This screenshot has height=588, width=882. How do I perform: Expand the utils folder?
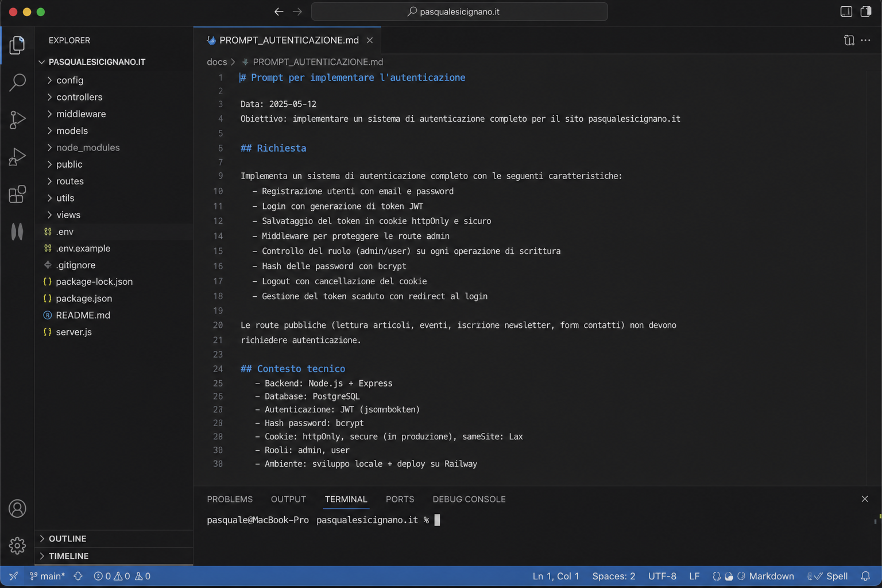(x=114, y=198)
